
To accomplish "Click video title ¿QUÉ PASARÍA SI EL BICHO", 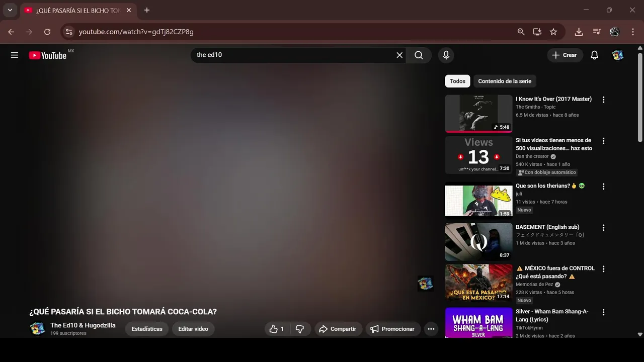I will pyautogui.click(x=123, y=312).
